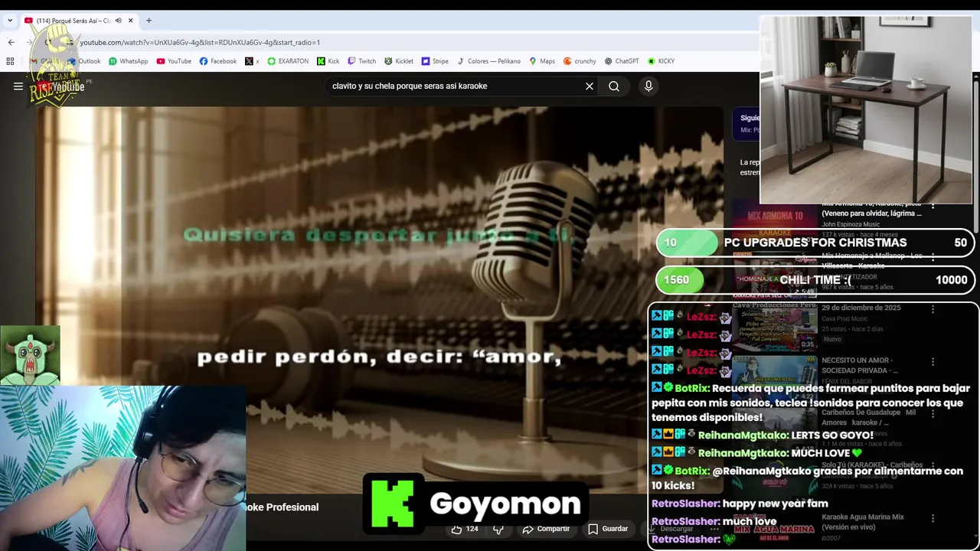The height and width of the screenshot is (551, 980).
Task: Open the YouTube hamburger guide menu
Action: tap(18, 86)
